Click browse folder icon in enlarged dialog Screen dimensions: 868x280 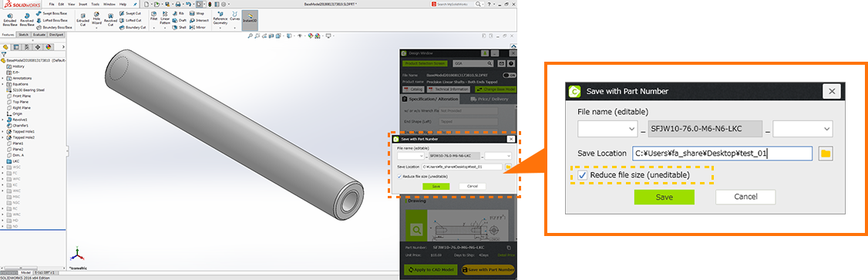[x=826, y=153]
